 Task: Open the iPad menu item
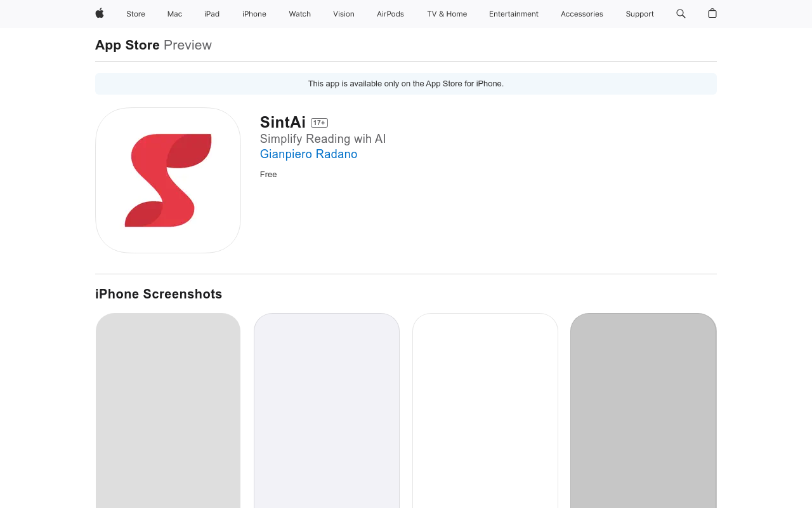point(212,14)
